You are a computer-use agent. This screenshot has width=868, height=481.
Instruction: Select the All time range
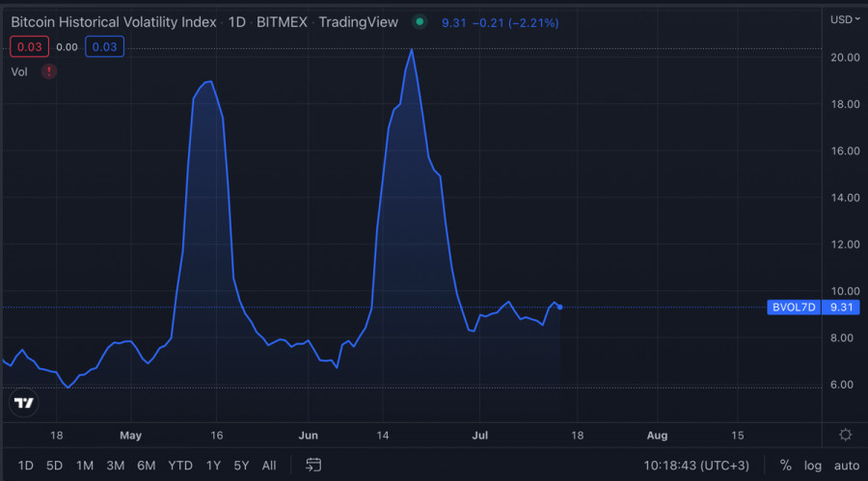269,466
